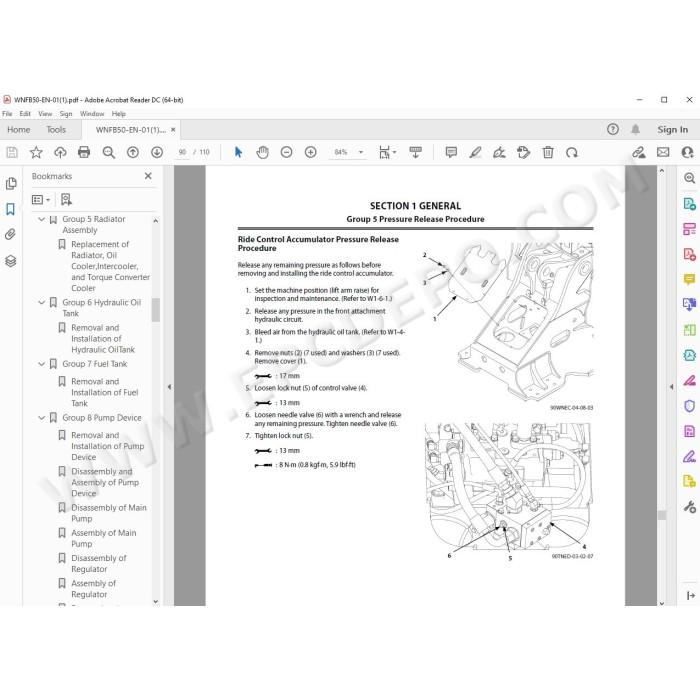Open Assembly of Regulator bookmark
This screenshot has width=700, height=700.
pyautogui.click(x=93, y=589)
